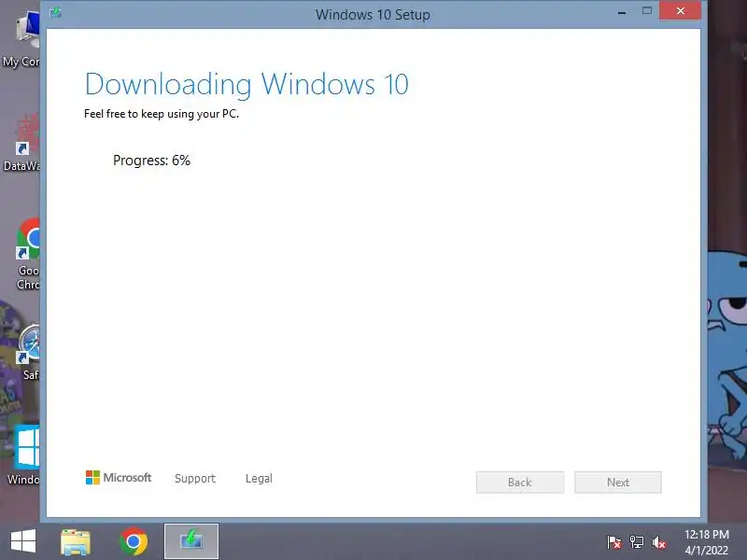Click the Windows 10 Setup title bar icon
Screen dimensions: 747x560
point(56,12)
